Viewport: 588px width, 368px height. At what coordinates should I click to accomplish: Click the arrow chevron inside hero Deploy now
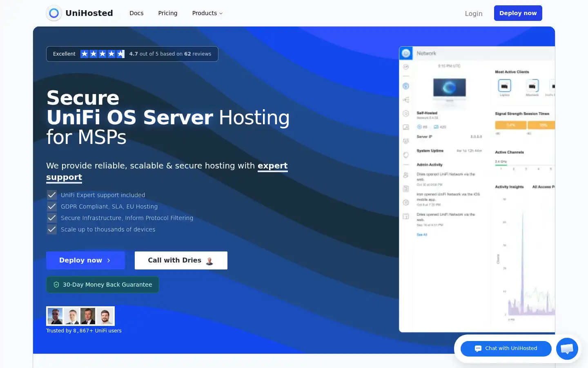click(109, 260)
